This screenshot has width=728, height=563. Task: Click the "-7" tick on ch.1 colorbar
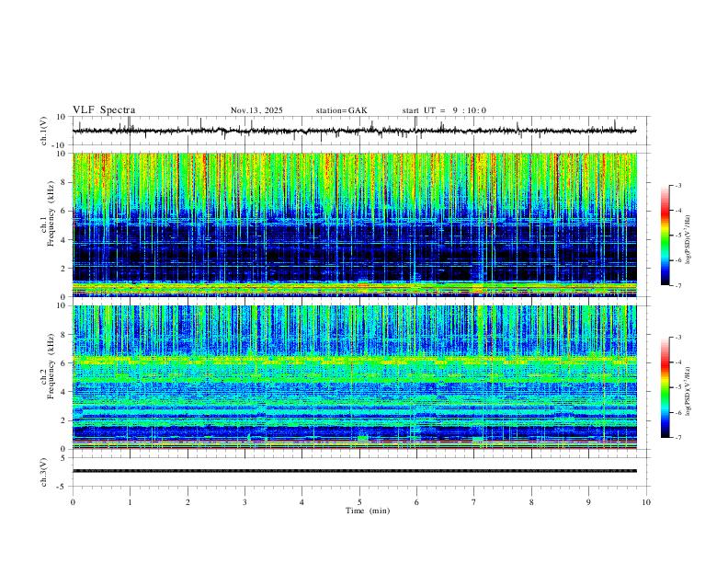677,285
